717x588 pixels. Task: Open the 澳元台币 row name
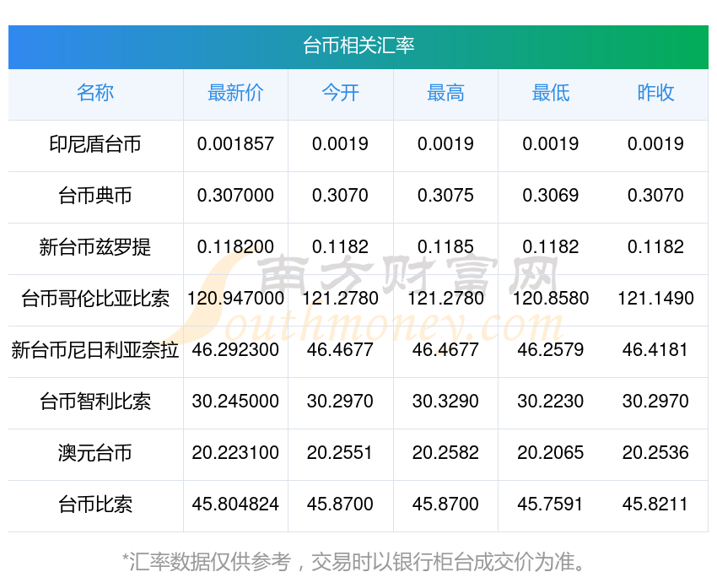pyautogui.click(x=95, y=453)
